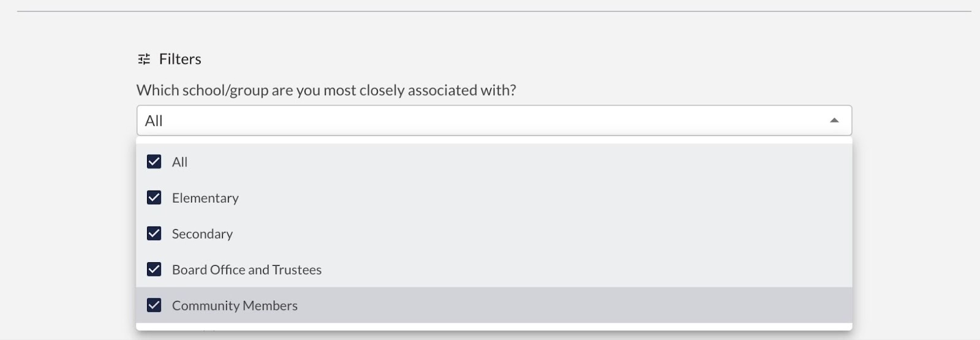Image resolution: width=980 pixels, height=340 pixels.
Task: Click empty row space right of Secondary
Action: 542,233
